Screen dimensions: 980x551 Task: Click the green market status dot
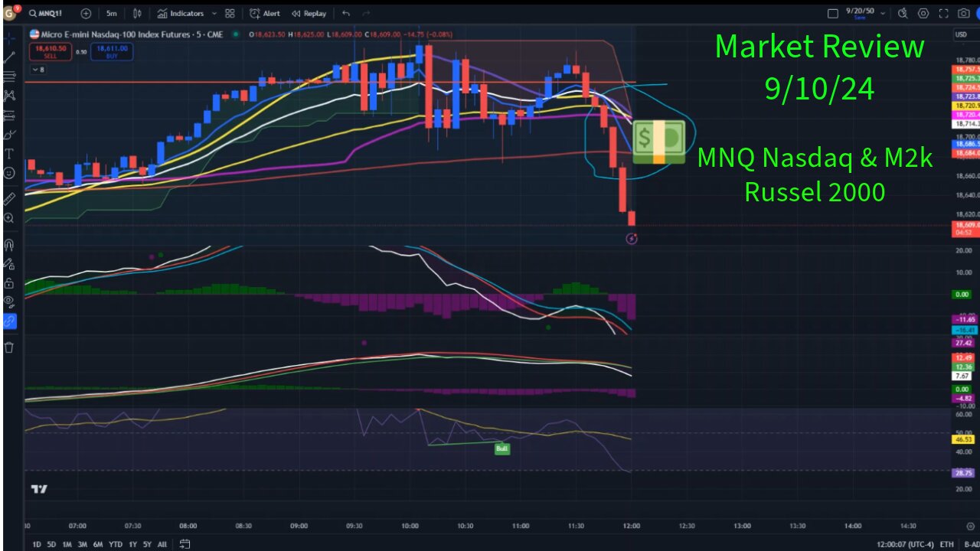[x=235, y=34]
